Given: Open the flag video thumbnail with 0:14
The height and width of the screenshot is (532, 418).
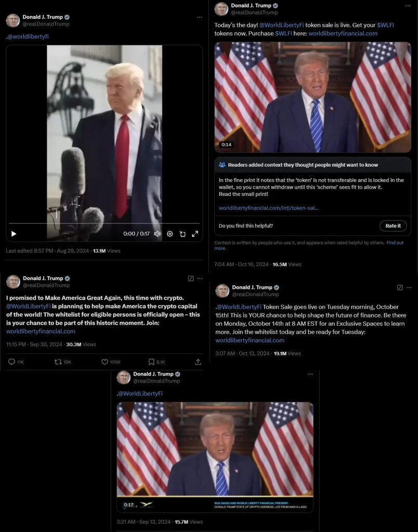Looking at the screenshot, I should [x=313, y=97].
